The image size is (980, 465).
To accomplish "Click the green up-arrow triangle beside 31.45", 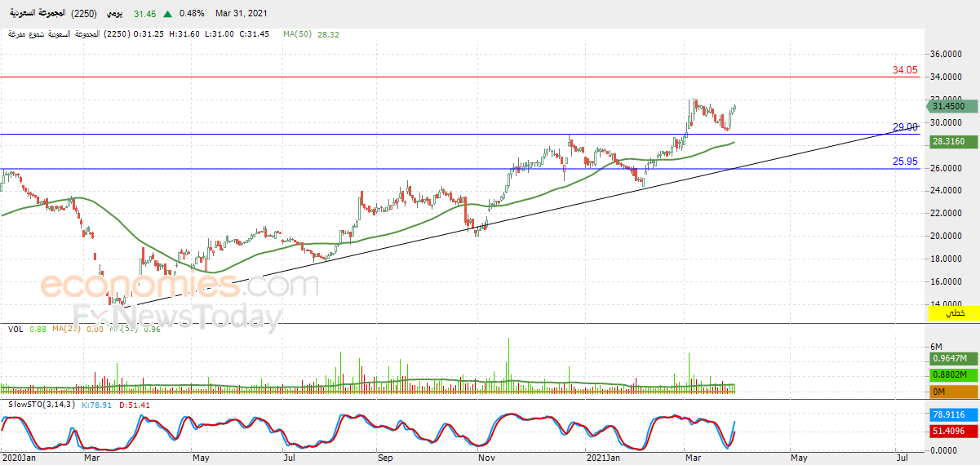I will click(167, 15).
